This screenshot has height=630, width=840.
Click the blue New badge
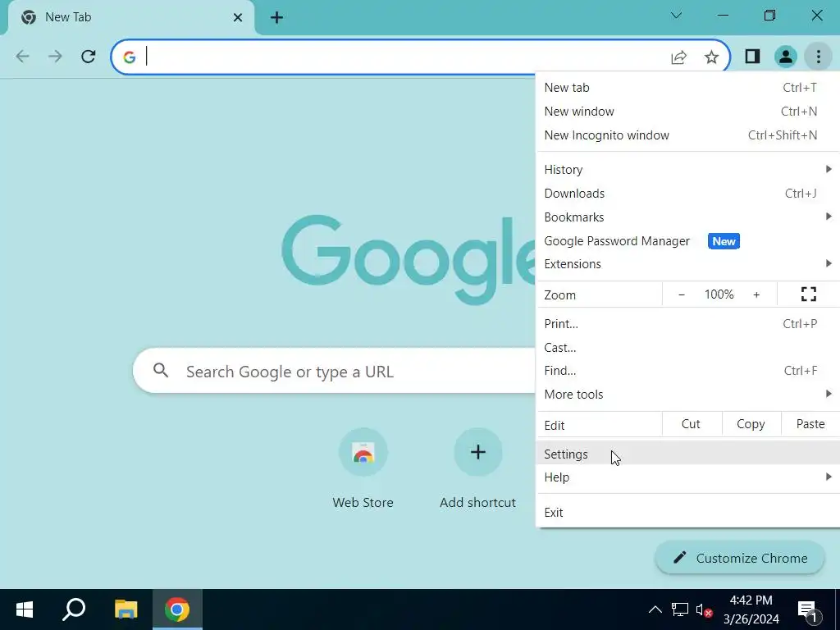(x=724, y=241)
